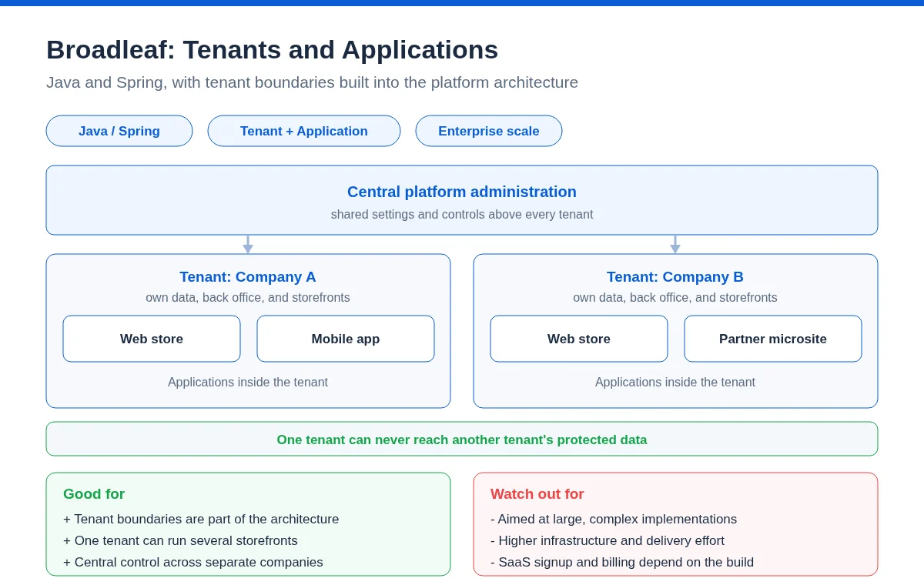Click Web store box in Company A

point(152,339)
